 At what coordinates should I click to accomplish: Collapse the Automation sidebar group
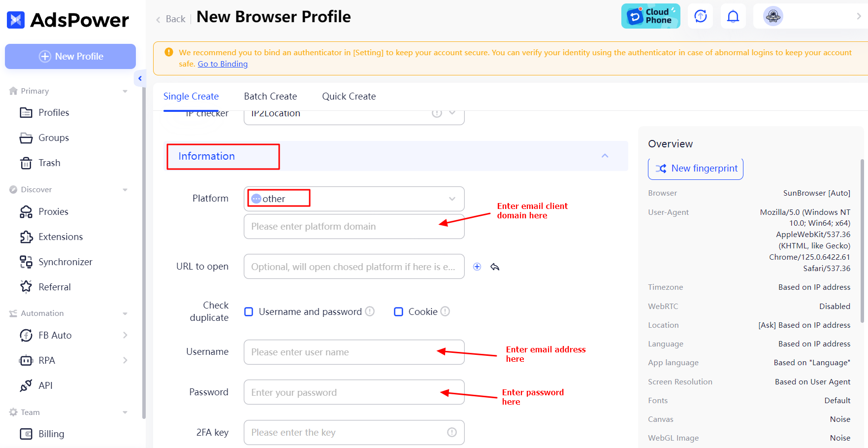[x=125, y=313]
